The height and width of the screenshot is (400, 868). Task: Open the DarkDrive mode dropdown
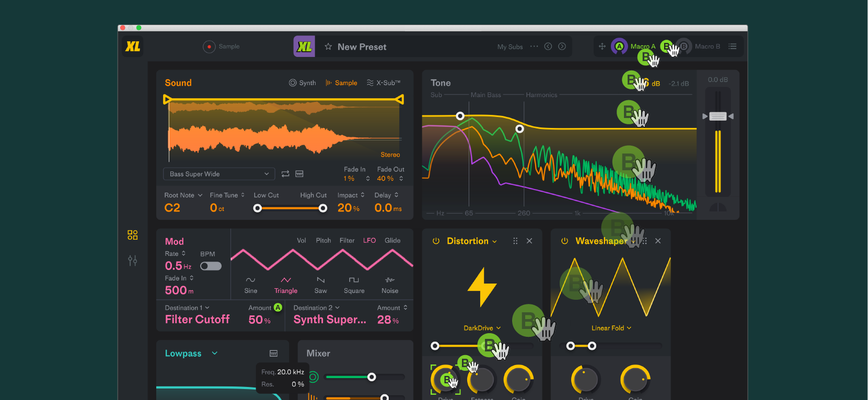pos(482,328)
